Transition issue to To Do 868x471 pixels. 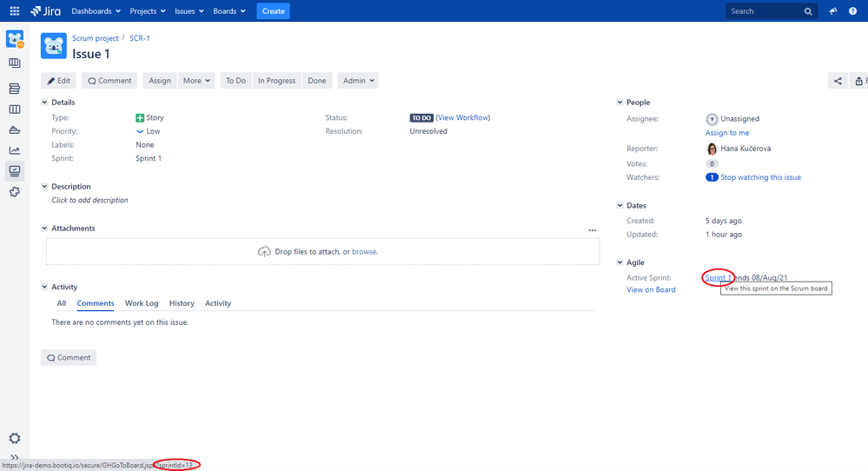pos(235,81)
